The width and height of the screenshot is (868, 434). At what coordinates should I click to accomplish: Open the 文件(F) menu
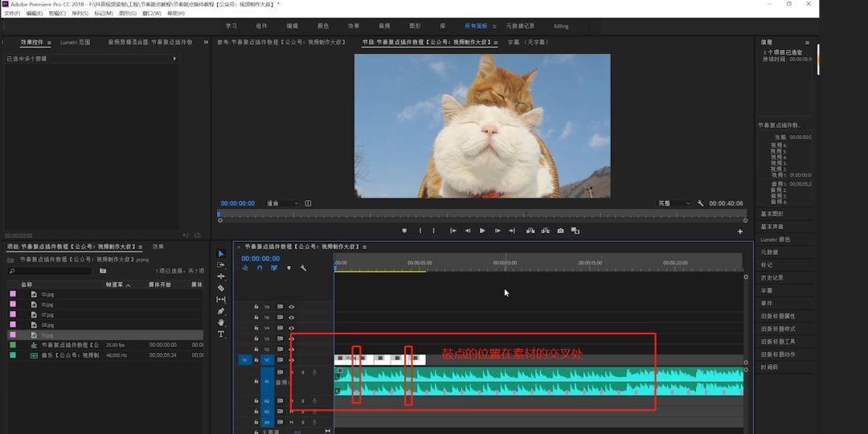pyautogui.click(x=12, y=13)
